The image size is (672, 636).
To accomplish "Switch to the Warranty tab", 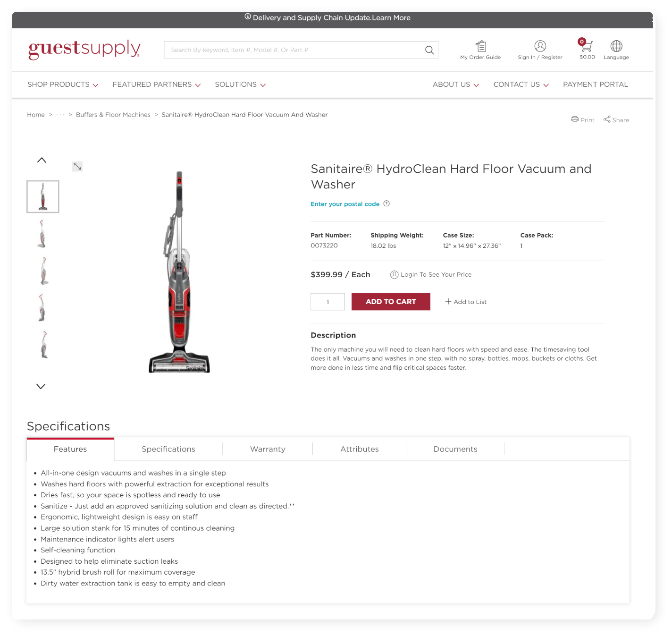I will coord(268,449).
